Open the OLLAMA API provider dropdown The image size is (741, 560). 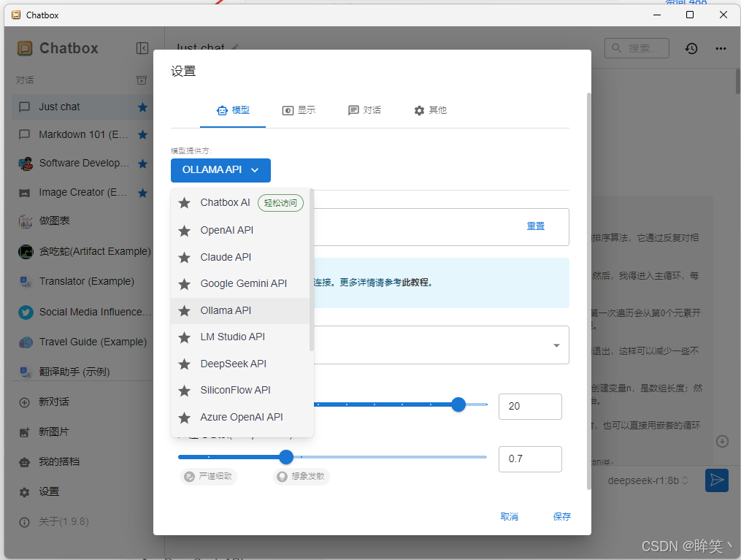[x=220, y=170]
